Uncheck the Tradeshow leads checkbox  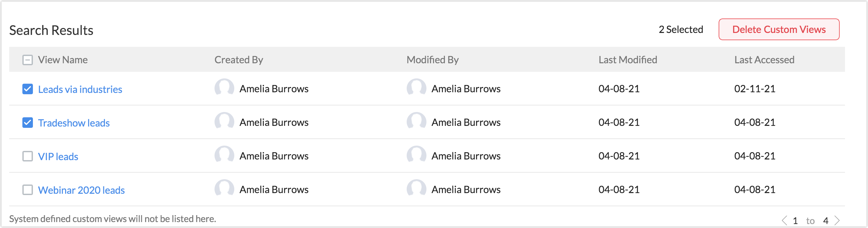pos(28,123)
